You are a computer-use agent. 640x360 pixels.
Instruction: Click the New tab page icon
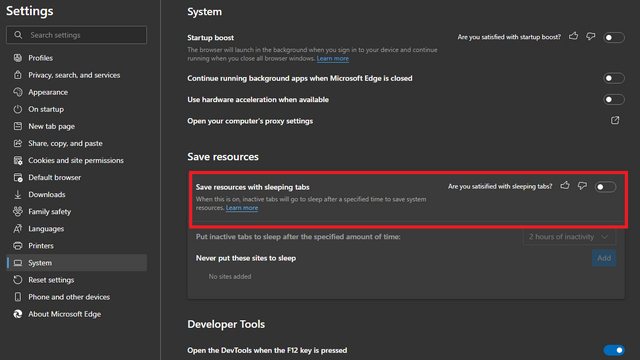[18, 126]
